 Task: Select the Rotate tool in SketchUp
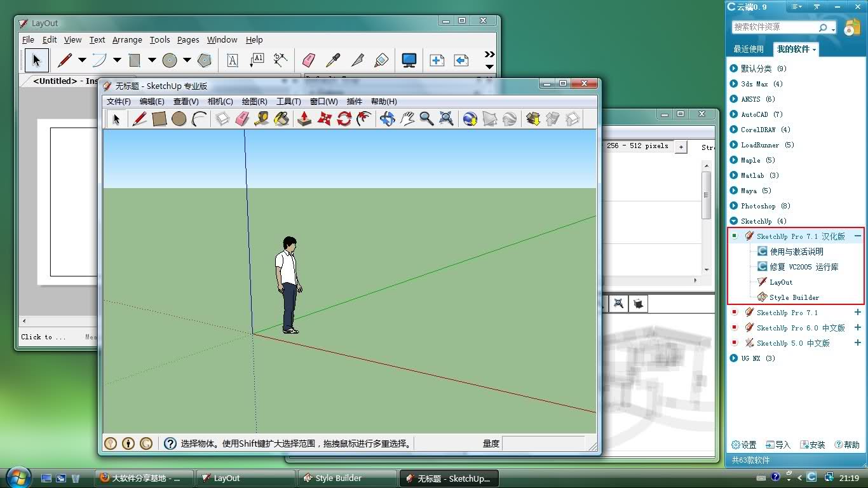point(344,119)
